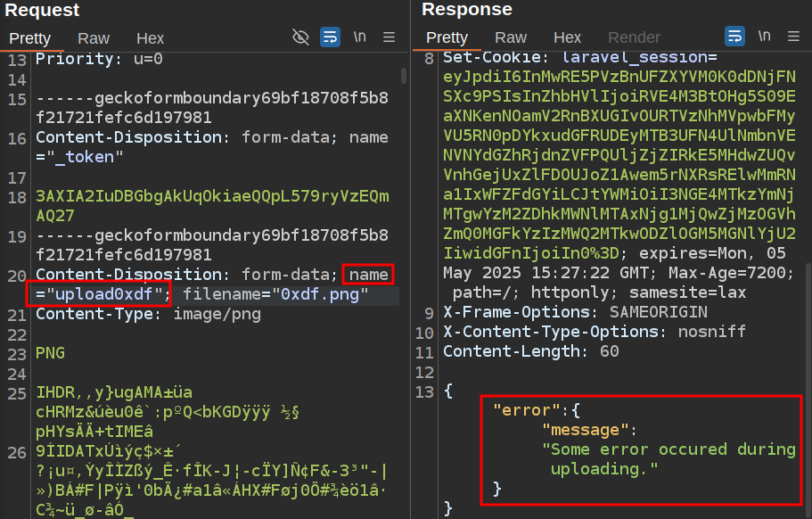The height and width of the screenshot is (519, 812).
Task: Switch the Request view to the Raw tab
Action: pos(94,38)
